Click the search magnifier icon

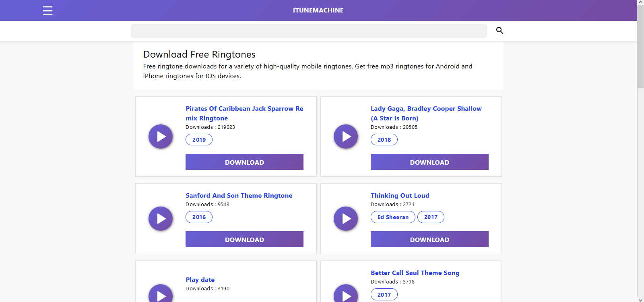click(500, 31)
